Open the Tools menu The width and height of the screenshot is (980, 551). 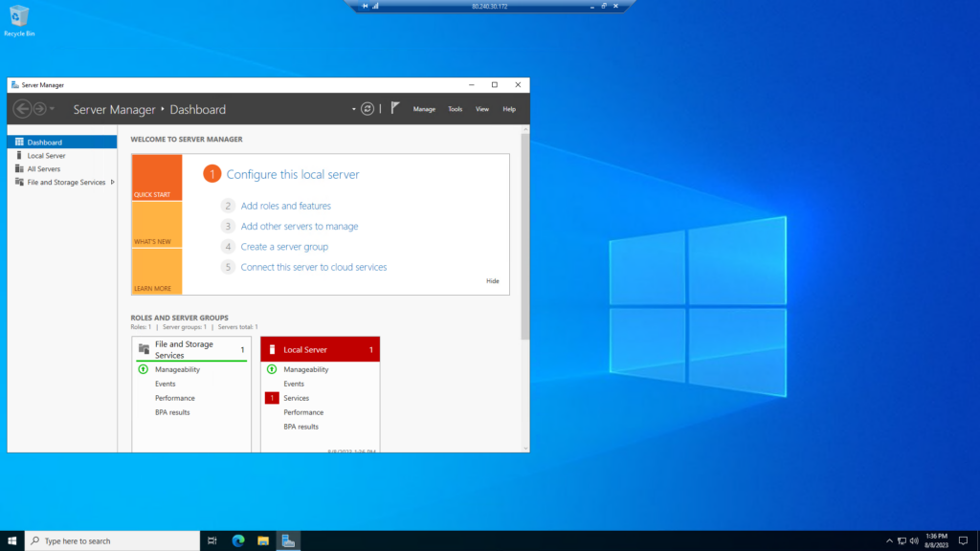455,109
